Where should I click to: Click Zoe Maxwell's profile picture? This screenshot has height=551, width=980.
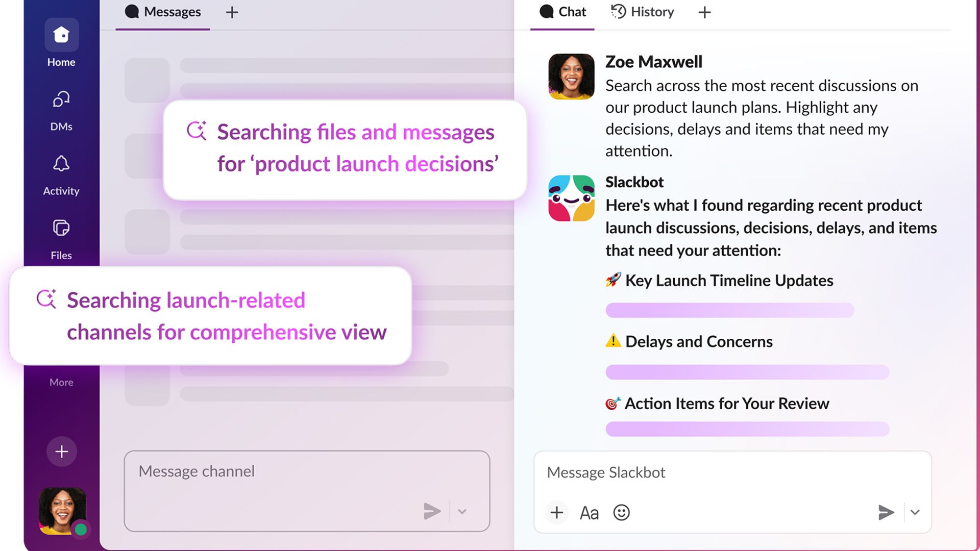pyautogui.click(x=571, y=77)
